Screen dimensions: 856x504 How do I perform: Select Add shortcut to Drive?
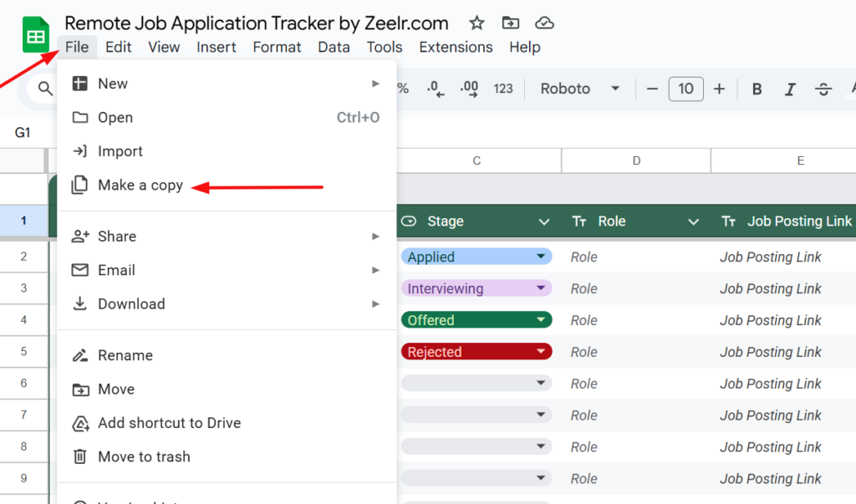click(227, 423)
